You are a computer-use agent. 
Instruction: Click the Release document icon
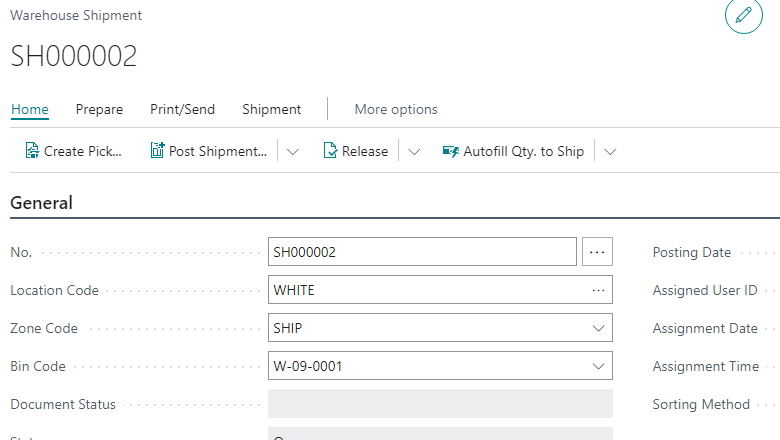click(x=330, y=150)
